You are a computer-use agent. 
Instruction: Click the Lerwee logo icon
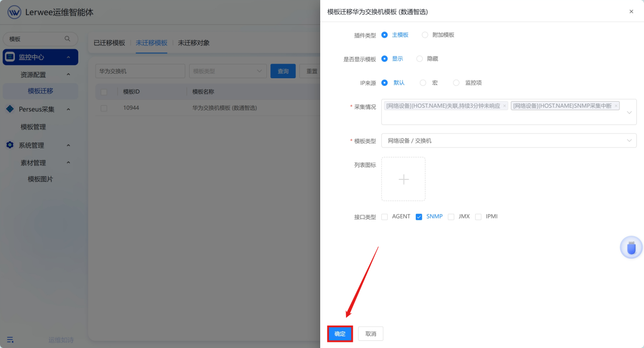14,12
